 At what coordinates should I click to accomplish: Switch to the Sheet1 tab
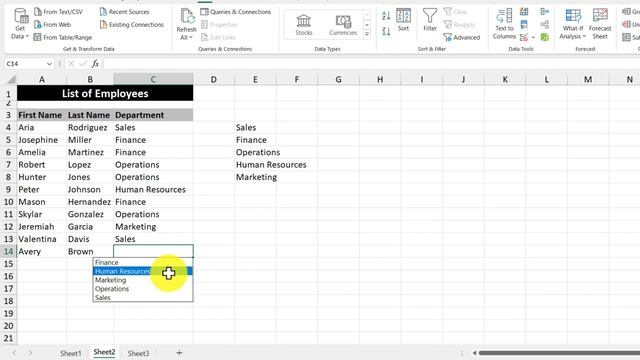point(71,353)
